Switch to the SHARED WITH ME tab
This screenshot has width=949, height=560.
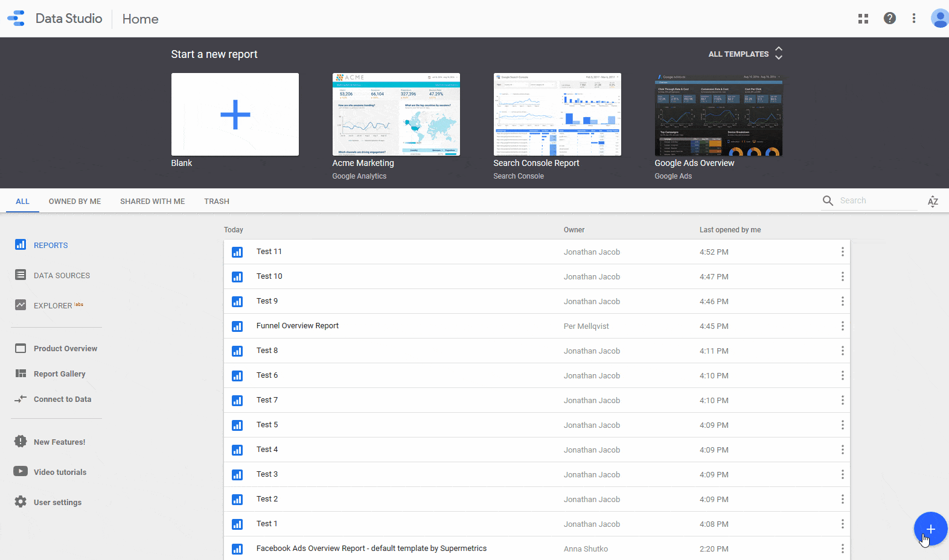[153, 201]
